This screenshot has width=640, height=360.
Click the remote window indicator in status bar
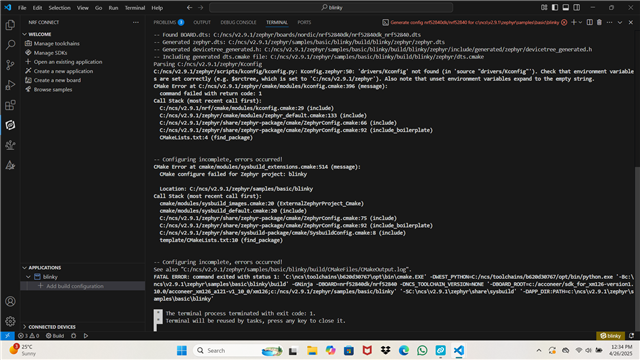point(7,336)
